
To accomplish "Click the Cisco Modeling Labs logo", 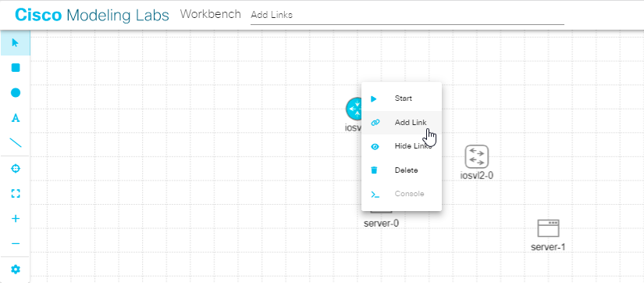I will pyautogui.click(x=92, y=15).
